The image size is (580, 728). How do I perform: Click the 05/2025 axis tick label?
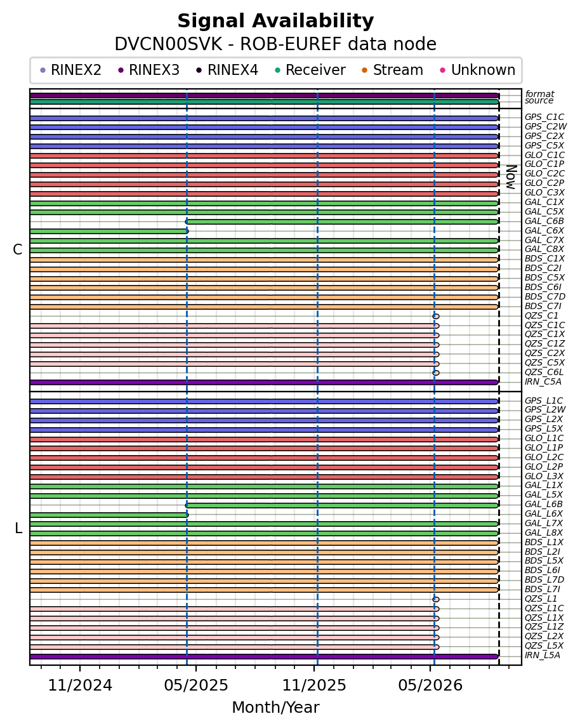point(197,685)
